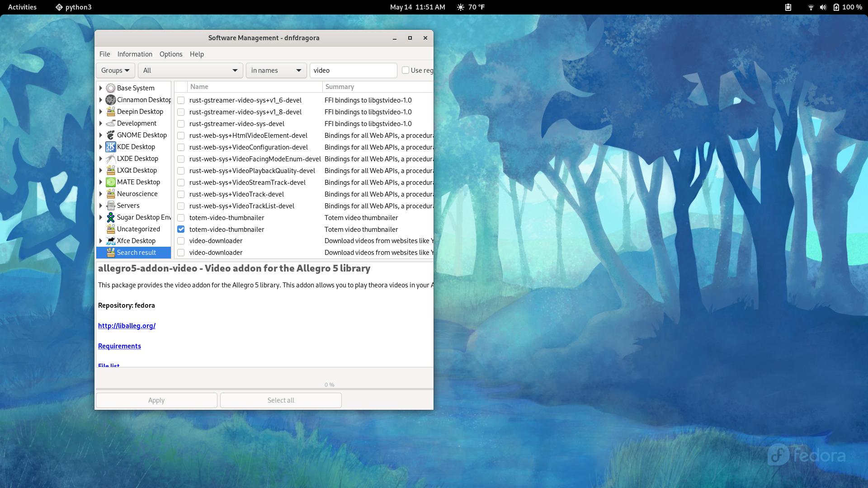Uncheck the selected totem-video-thumbnailer package
This screenshot has width=868, height=488.
pos(181,230)
